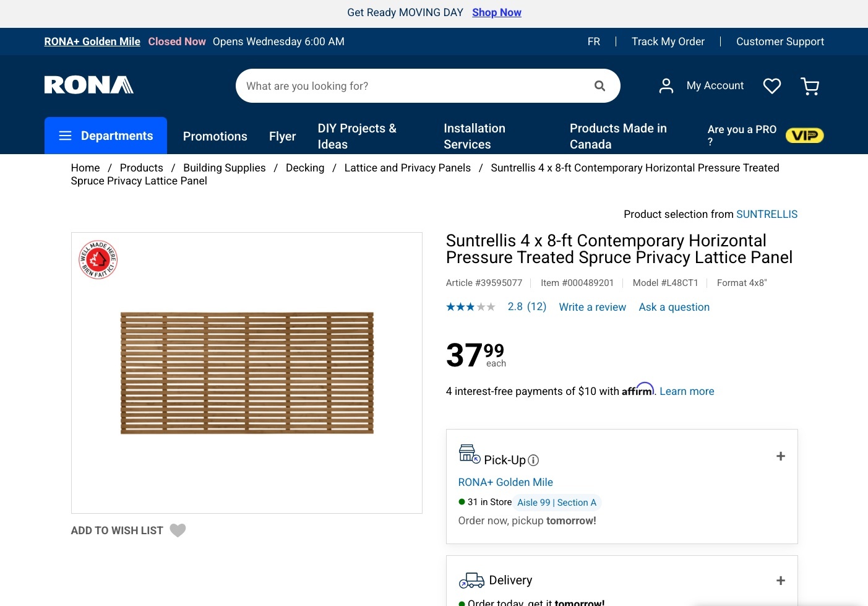
Task: Open My Account user icon
Action: click(x=666, y=85)
